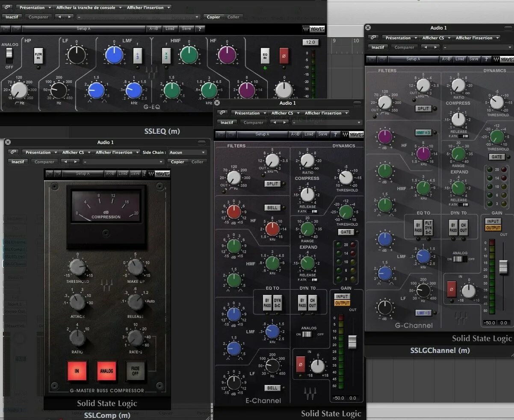Click the THRESHOLD knob on SSLComp

tap(77, 268)
